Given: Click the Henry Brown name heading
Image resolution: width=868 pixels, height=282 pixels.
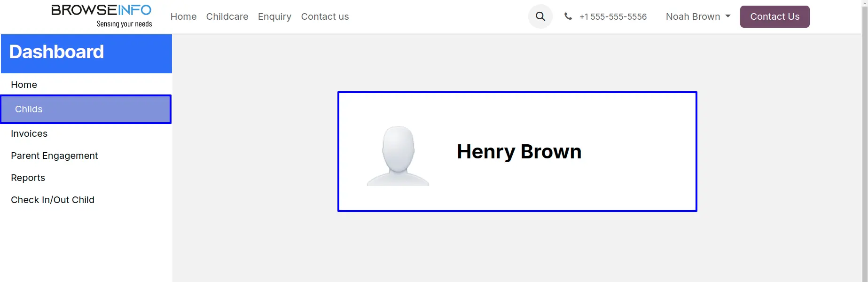Looking at the screenshot, I should pos(519,151).
